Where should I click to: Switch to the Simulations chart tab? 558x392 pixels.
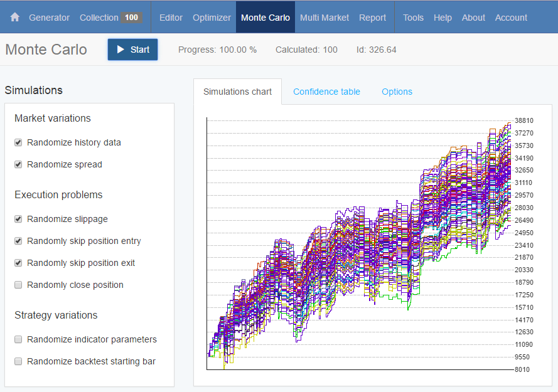point(237,92)
